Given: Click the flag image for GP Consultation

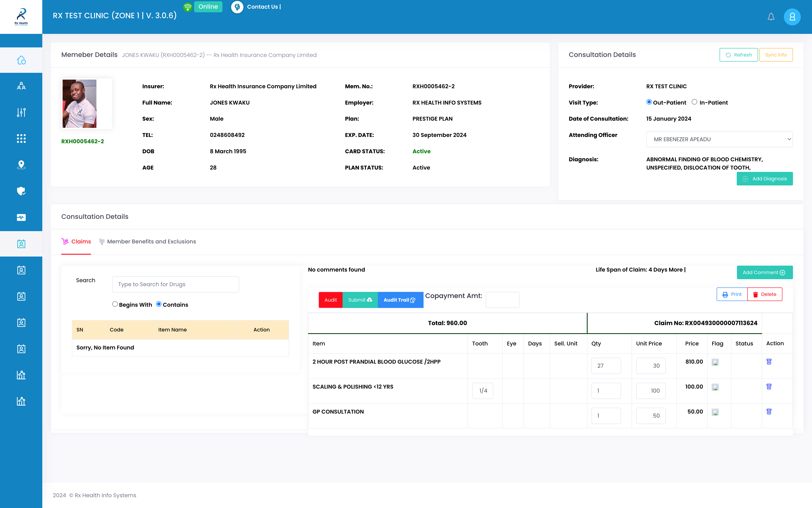Looking at the screenshot, I should coord(715,412).
